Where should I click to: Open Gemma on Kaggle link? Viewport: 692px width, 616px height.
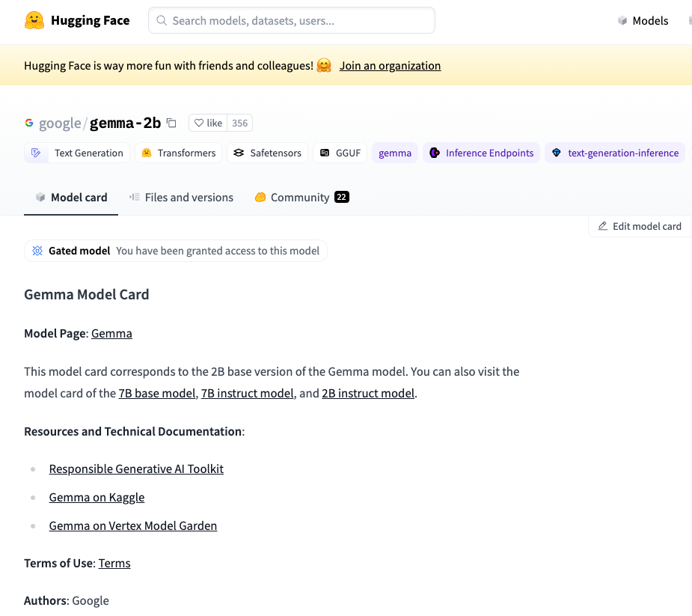tap(97, 497)
